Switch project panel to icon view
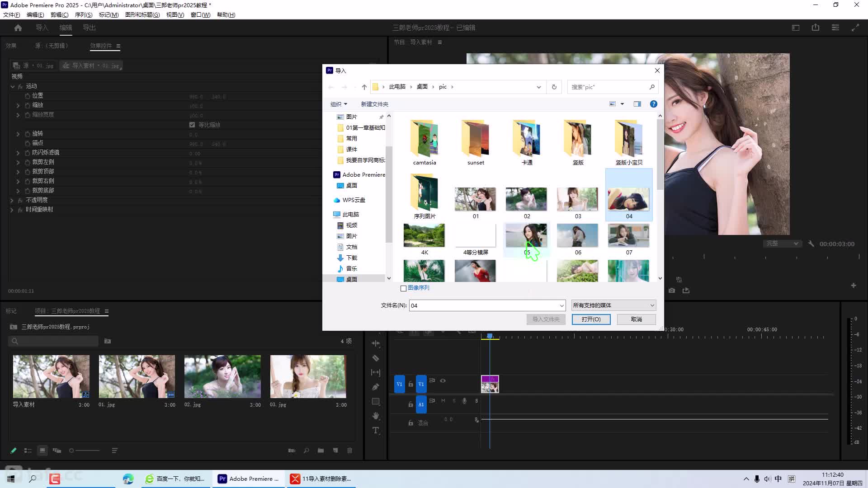868x488 pixels. [42, 450]
